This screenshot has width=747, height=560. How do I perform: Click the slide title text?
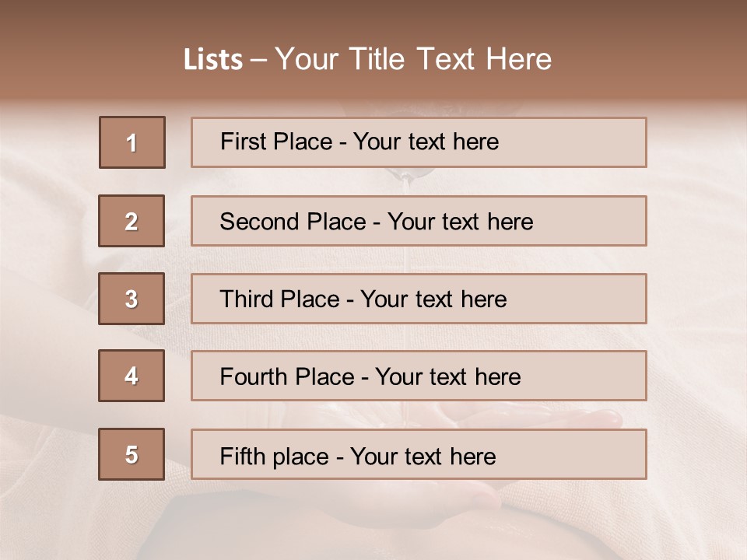(x=367, y=59)
